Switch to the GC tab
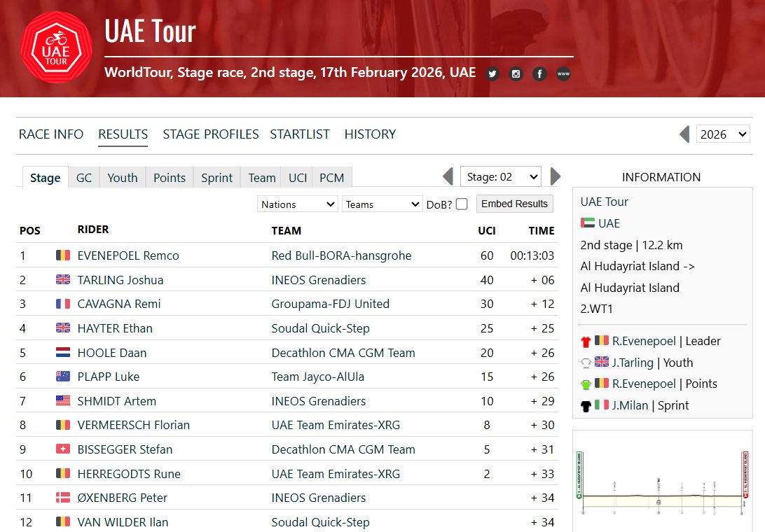Screen dimensions: 765x532 (84, 177)
